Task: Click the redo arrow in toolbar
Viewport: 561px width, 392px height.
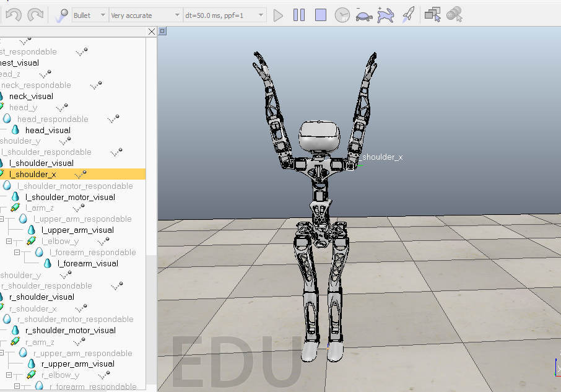Action: pyautogui.click(x=35, y=15)
